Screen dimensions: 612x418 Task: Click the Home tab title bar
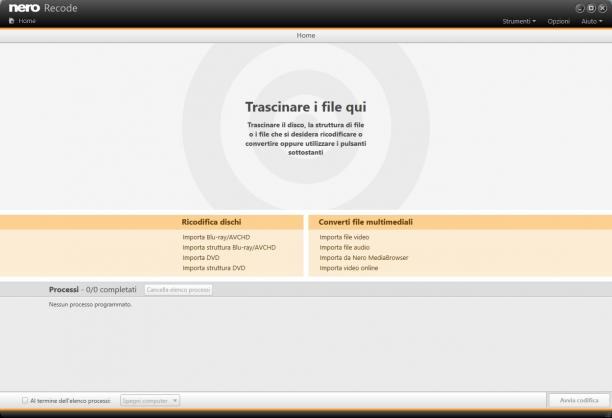[x=306, y=36]
